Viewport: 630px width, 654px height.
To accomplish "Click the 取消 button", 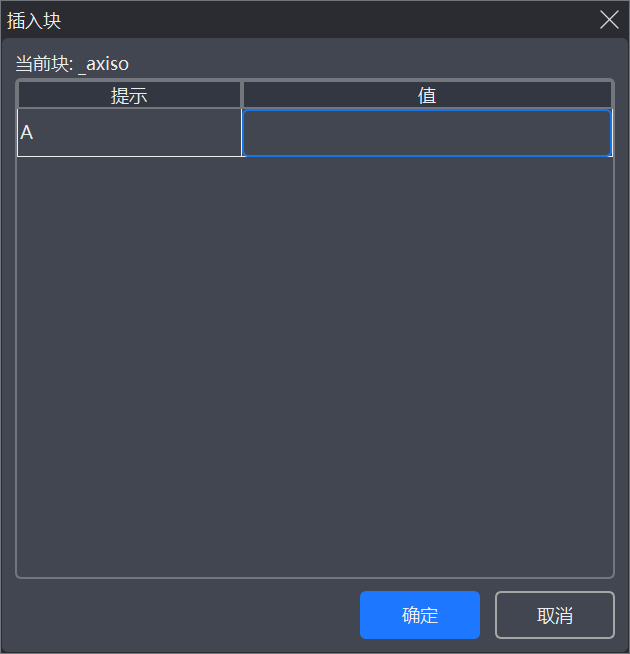I will [554, 615].
